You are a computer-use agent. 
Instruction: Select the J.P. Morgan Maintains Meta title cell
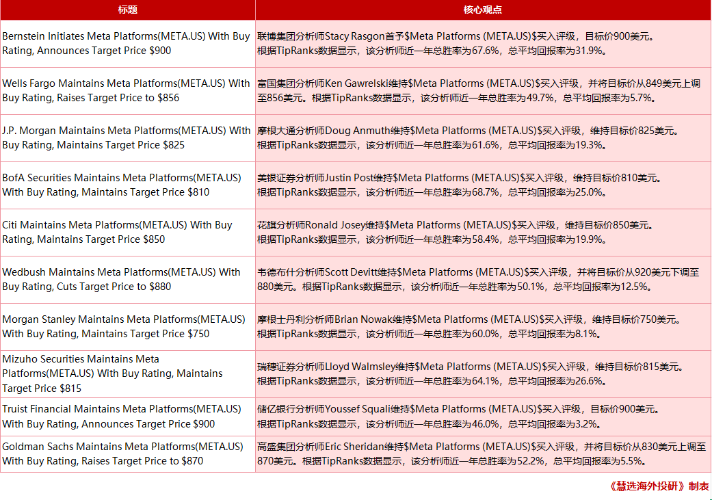point(128,138)
